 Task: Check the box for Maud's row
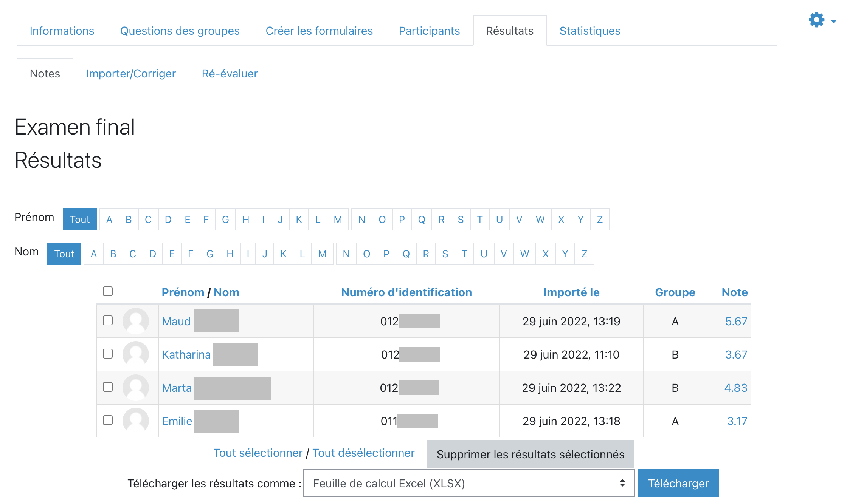(x=108, y=320)
